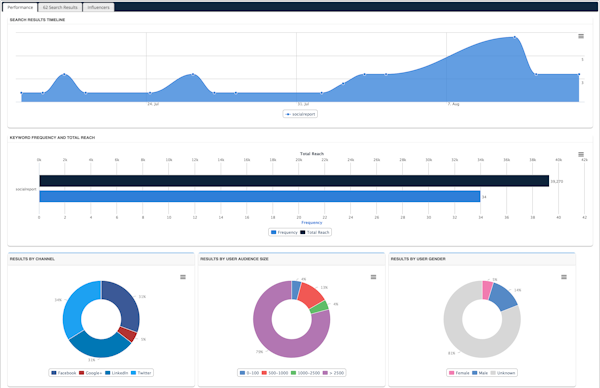Click the 34 value label beside Frequency bar
Image resolution: width=600 pixels, height=388 pixels.
pos(484,197)
